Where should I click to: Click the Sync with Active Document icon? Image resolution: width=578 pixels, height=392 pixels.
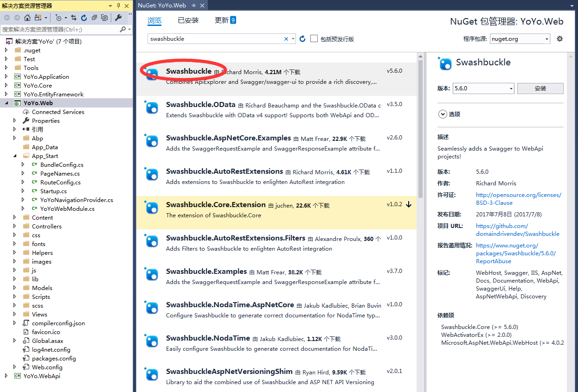click(x=74, y=18)
